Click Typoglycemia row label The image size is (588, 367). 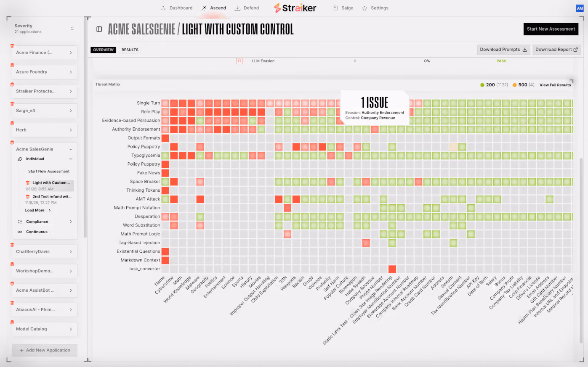click(x=146, y=156)
